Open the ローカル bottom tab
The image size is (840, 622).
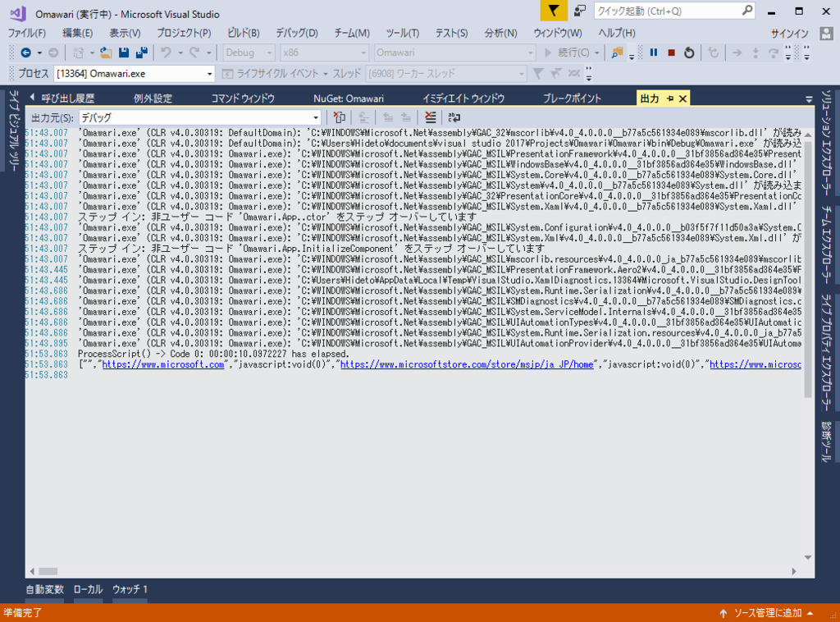[88, 589]
